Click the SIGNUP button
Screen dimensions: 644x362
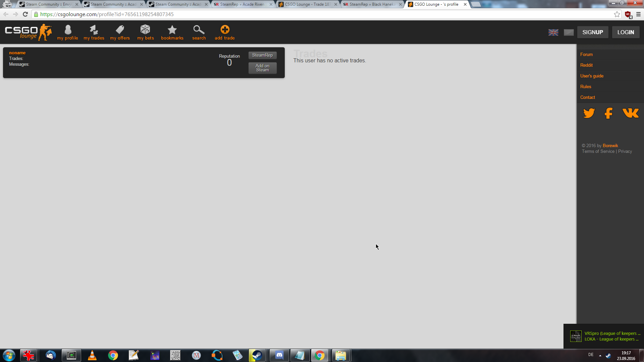tap(593, 32)
